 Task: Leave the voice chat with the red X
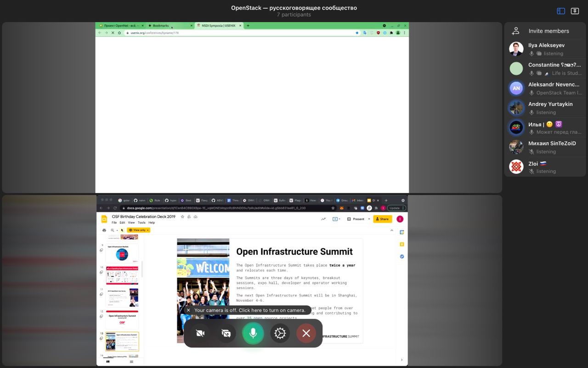click(306, 333)
